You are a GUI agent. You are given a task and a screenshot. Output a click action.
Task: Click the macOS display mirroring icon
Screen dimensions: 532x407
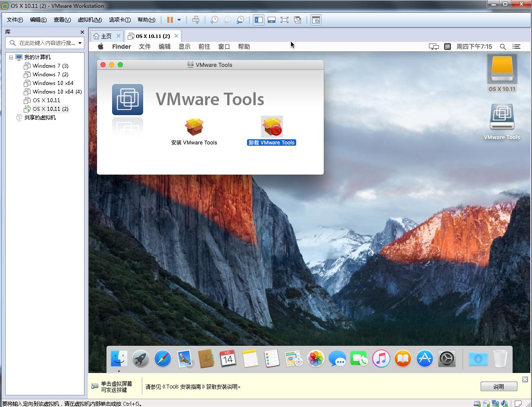click(434, 47)
